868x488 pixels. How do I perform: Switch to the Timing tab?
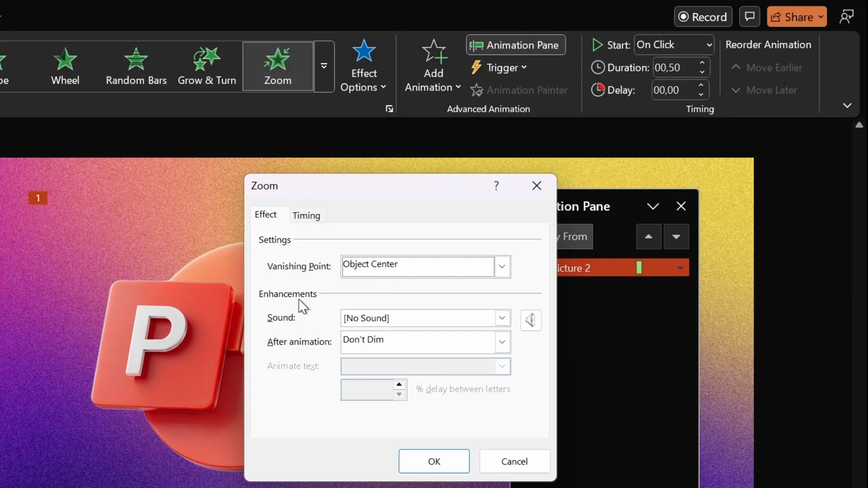coord(306,216)
